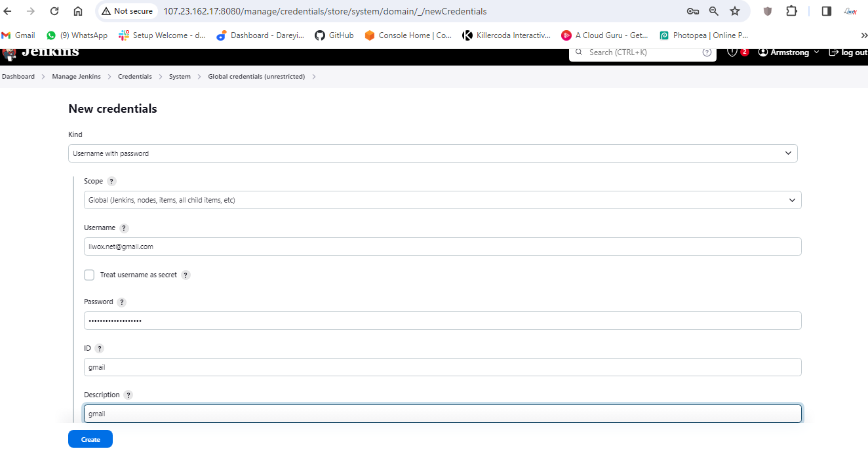This screenshot has width=868, height=451.
Task: Show help for the ID field
Action: click(x=99, y=349)
